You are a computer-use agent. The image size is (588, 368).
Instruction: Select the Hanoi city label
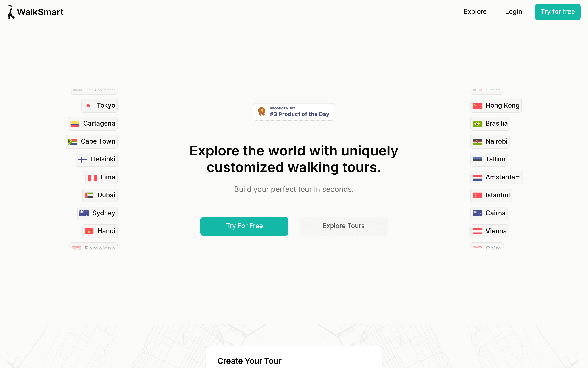pyautogui.click(x=106, y=231)
